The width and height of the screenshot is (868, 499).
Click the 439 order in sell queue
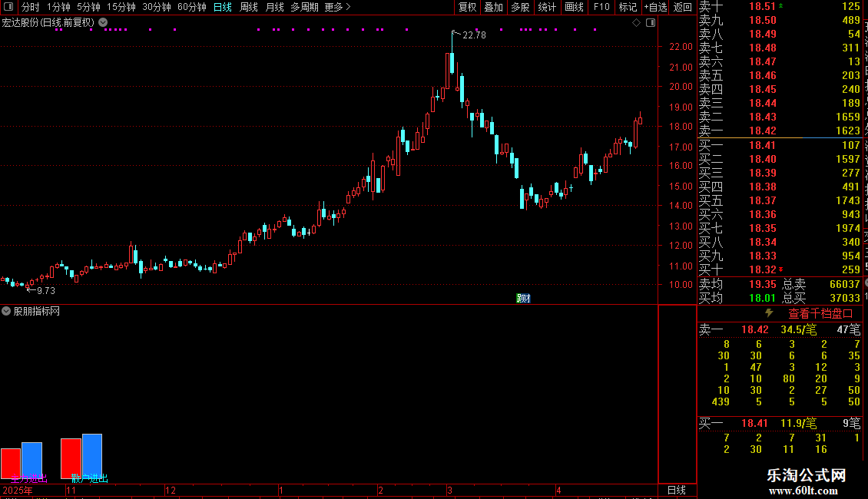coord(721,402)
